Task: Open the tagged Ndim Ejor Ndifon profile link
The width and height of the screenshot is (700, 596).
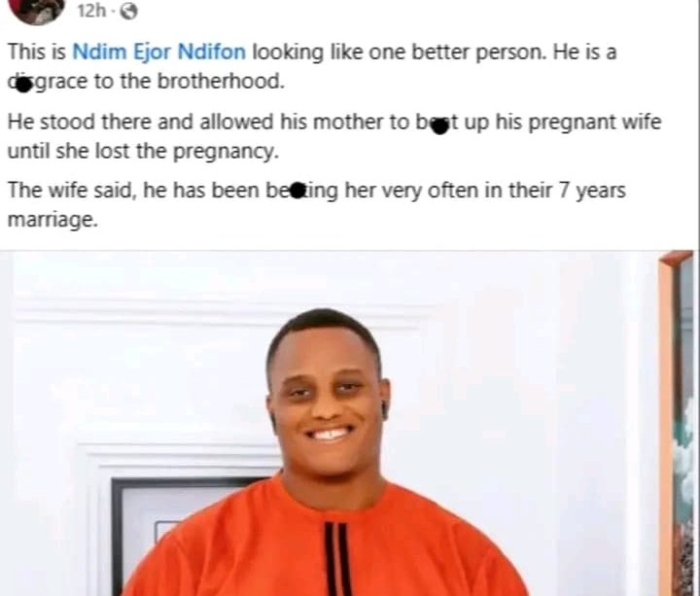Action: pos(158,52)
